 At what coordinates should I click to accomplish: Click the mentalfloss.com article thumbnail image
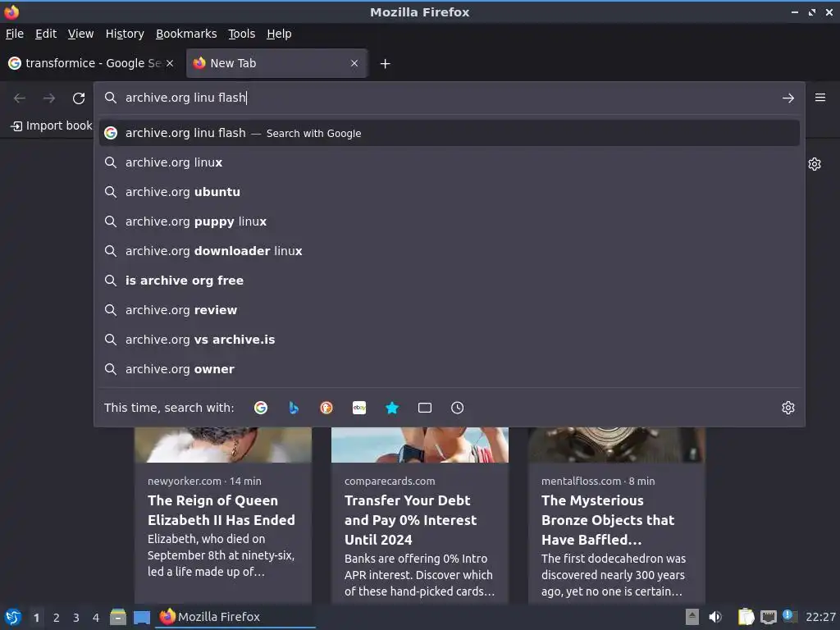617,445
